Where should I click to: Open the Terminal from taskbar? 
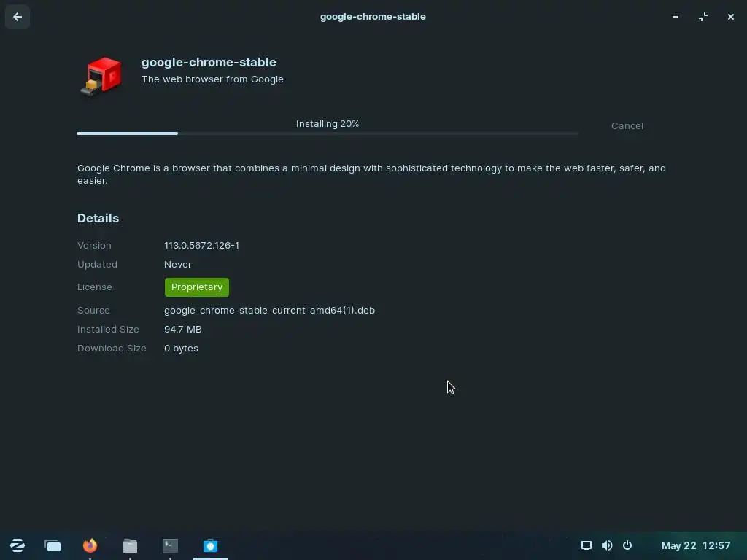[x=170, y=545]
